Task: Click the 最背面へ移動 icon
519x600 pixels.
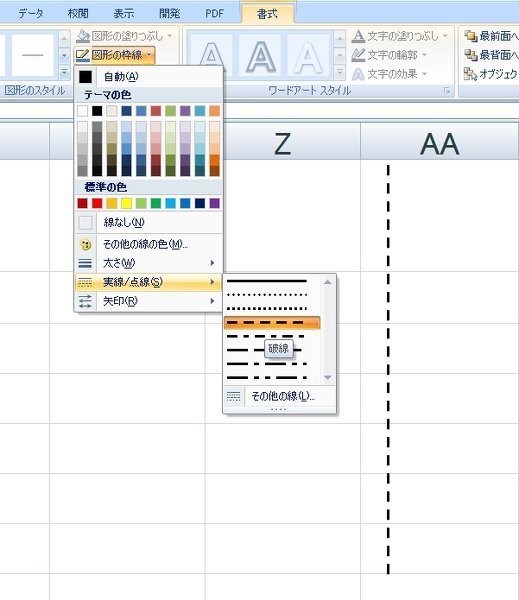Action: [x=471, y=55]
